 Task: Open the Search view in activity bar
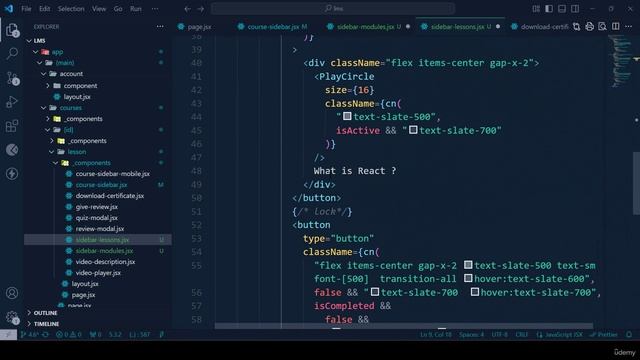(x=12, y=53)
